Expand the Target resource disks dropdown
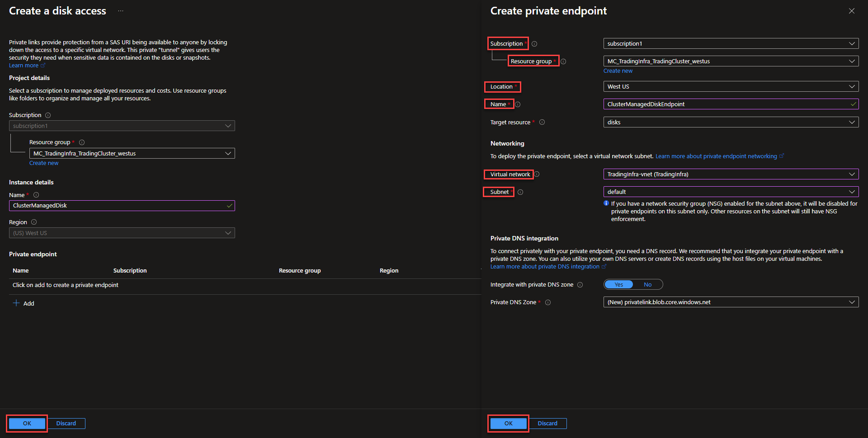The image size is (868, 438). [x=731, y=122]
